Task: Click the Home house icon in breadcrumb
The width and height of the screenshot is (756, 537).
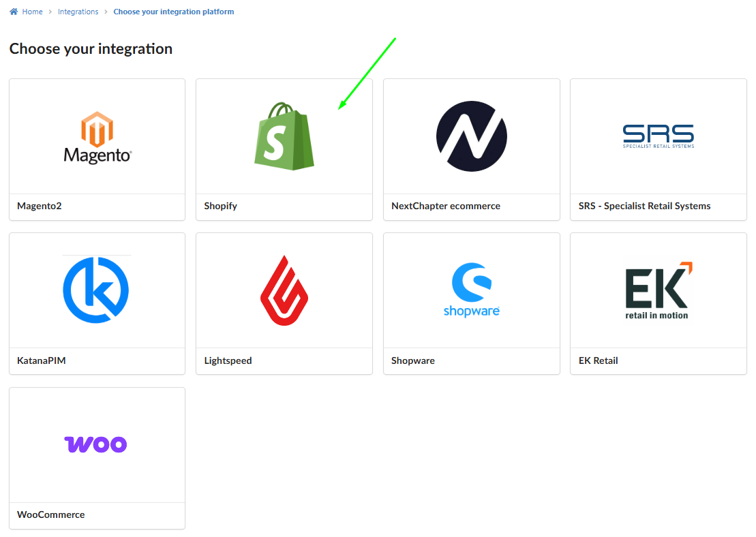Action: point(14,12)
